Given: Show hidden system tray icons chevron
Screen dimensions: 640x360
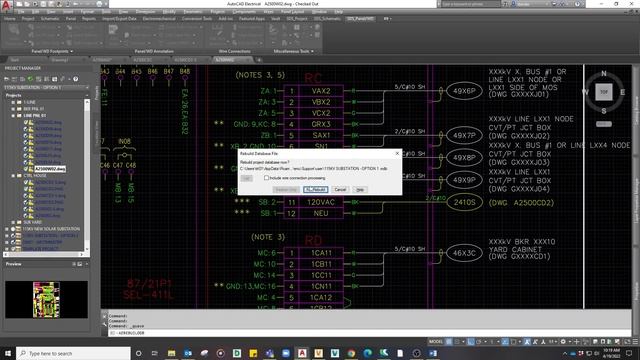Looking at the screenshot, I should (565, 353).
